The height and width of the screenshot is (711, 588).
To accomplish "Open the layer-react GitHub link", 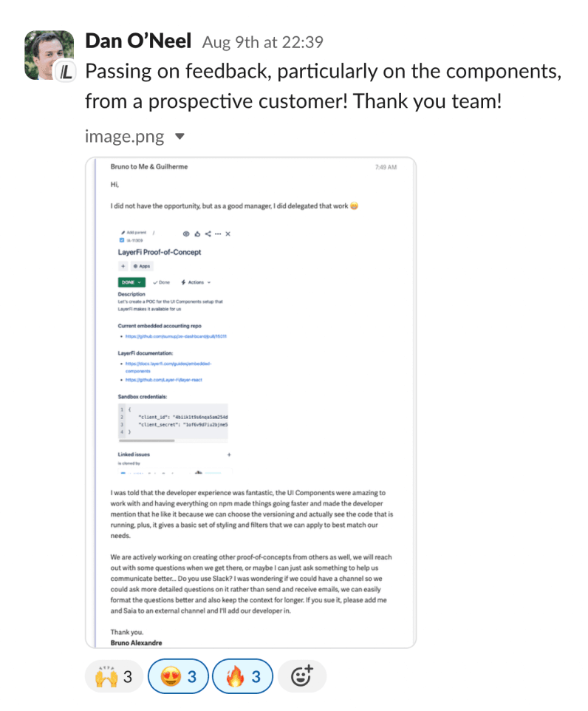I will click(164, 380).
